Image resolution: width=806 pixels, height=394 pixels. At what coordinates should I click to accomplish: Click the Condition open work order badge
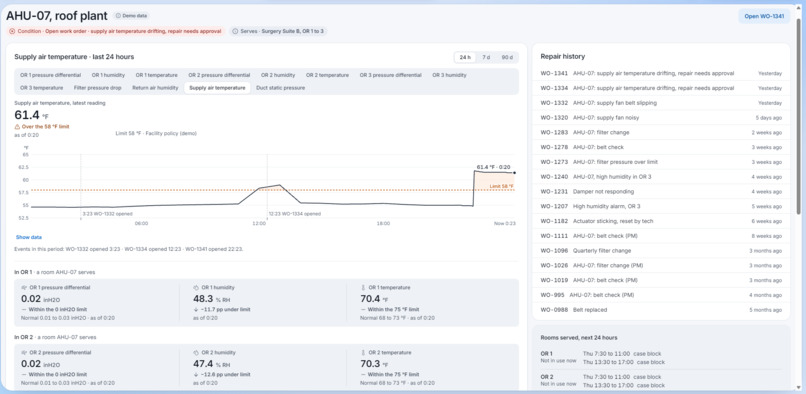(x=116, y=31)
